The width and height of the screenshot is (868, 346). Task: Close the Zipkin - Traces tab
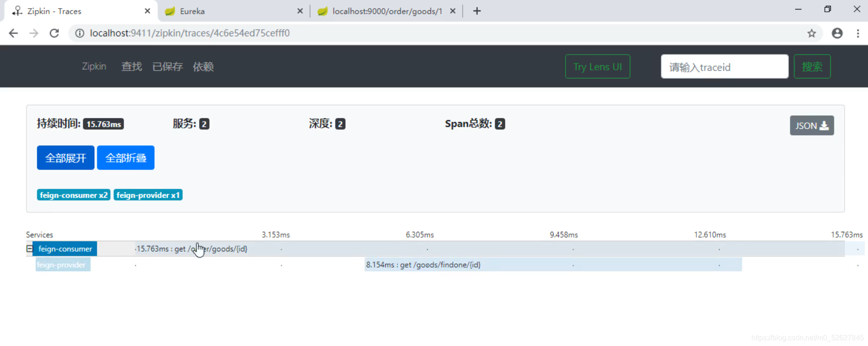[x=147, y=11]
